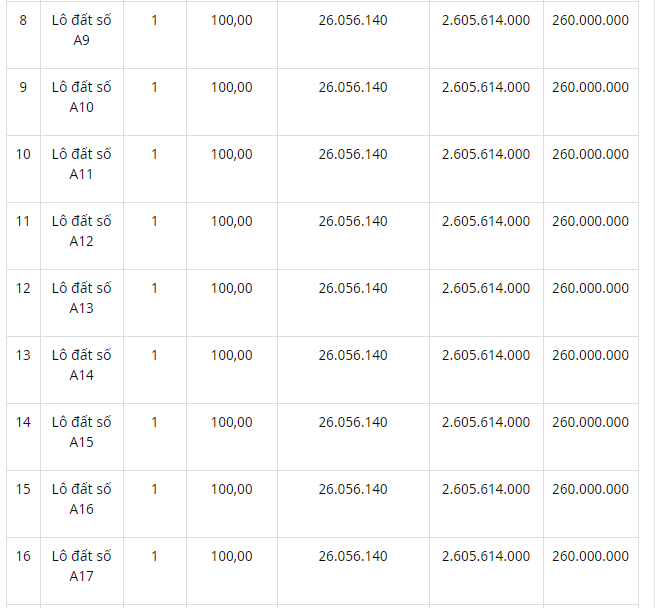This screenshot has height=608, width=655.
Task: Select row number 16 cell
Action: tap(23, 556)
